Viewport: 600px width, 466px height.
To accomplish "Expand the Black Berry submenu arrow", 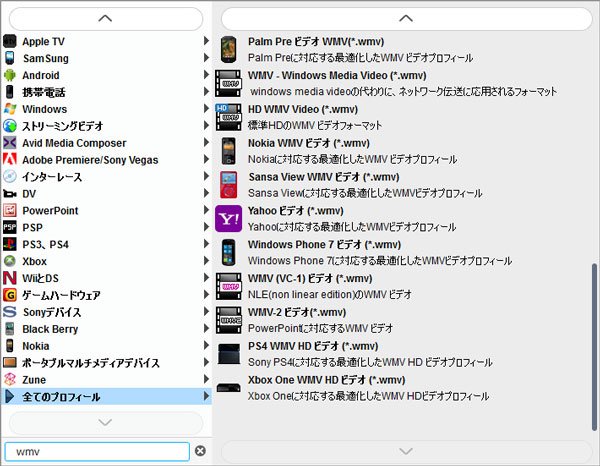I will [x=206, y=329].
